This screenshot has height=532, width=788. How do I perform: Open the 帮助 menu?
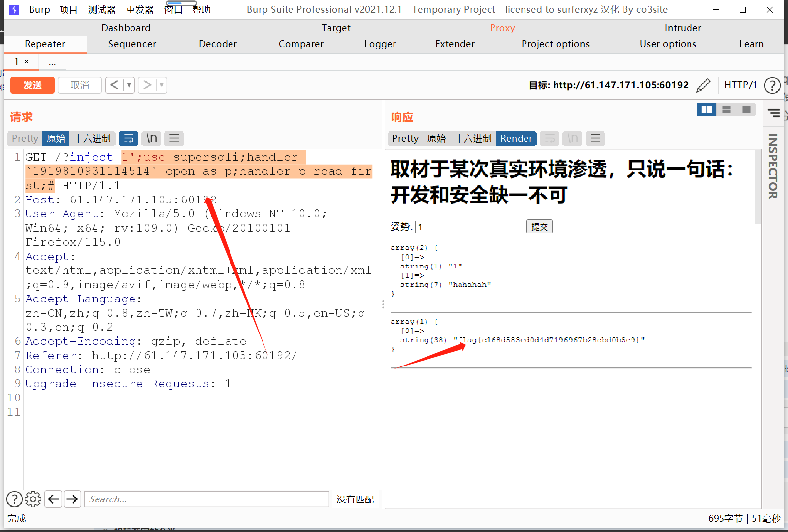[x=201, y=10]
